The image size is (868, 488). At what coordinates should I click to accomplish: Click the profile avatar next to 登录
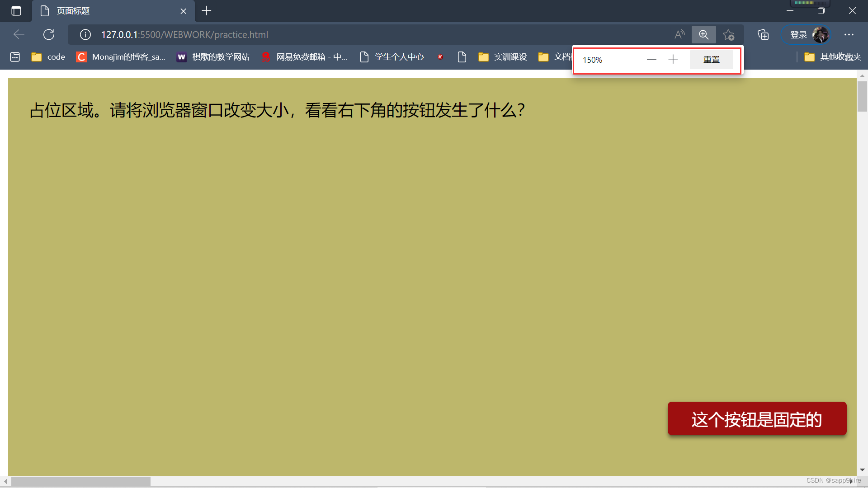pyautogui.click(x=820, y=34)
